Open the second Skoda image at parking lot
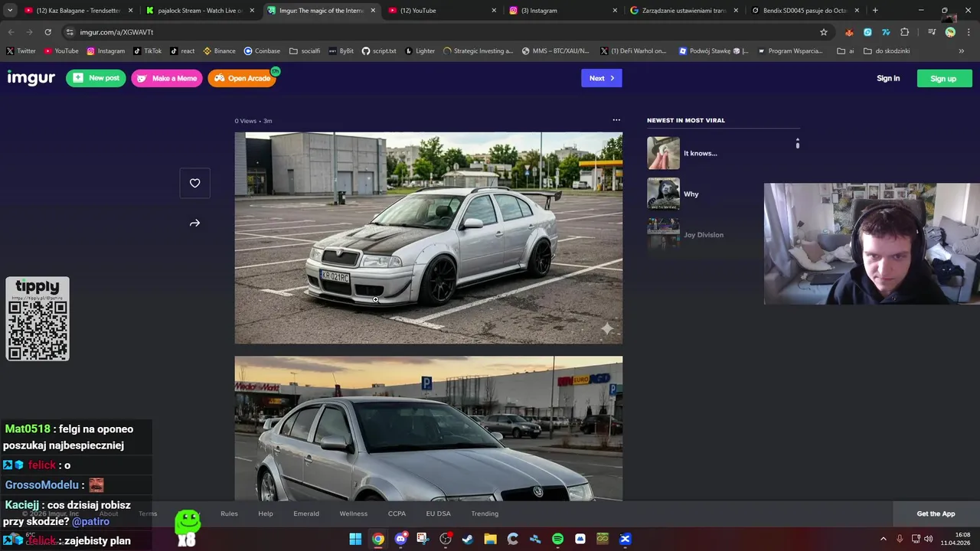 (428, 429)
